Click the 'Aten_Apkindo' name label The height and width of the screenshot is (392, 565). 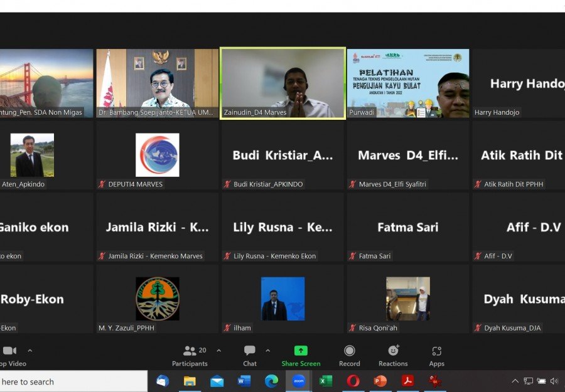pyautogui.click(x=23, y=184)
